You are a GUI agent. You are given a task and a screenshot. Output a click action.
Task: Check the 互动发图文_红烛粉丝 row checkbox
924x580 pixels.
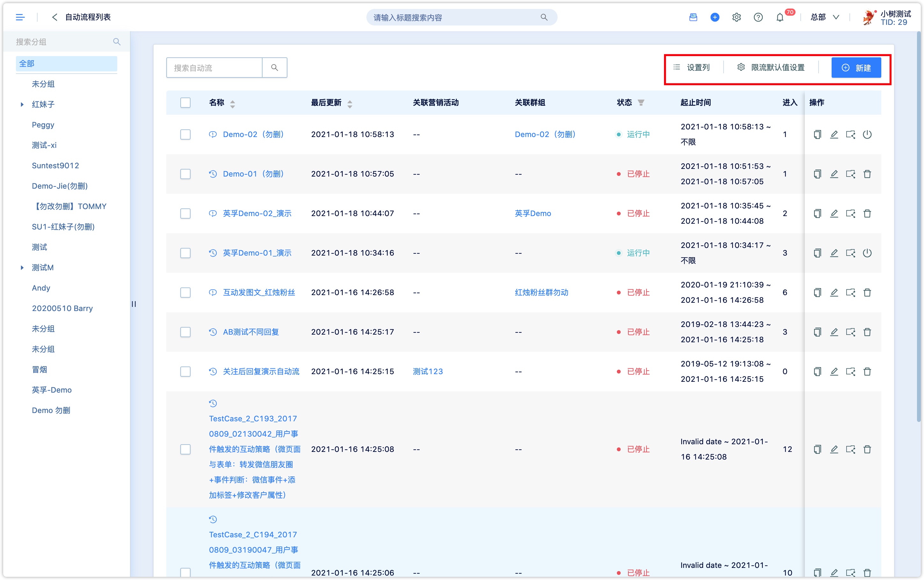[x=185, y=293]
